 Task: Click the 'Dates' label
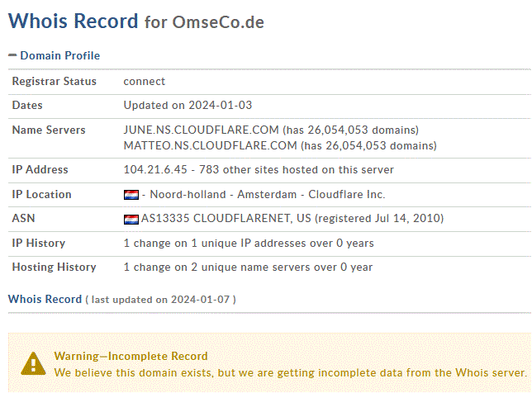(27, 106)
